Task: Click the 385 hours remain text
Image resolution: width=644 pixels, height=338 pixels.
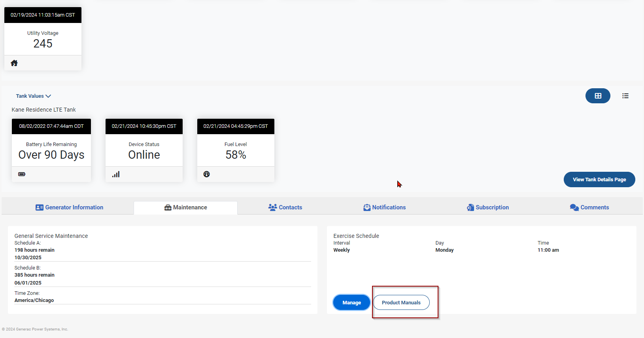Action: 34,275
